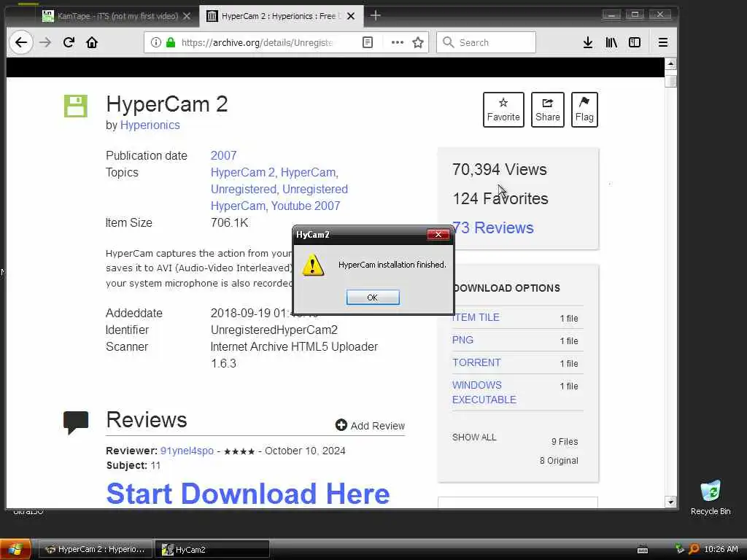Click the orange magnifier tray icon
The height and width of the screenshot is (560, 747).
(694, 549)
